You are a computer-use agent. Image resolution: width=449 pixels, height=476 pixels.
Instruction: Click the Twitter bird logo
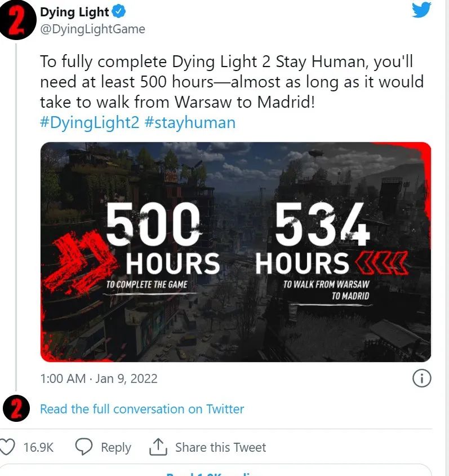(x=421, y=10)
